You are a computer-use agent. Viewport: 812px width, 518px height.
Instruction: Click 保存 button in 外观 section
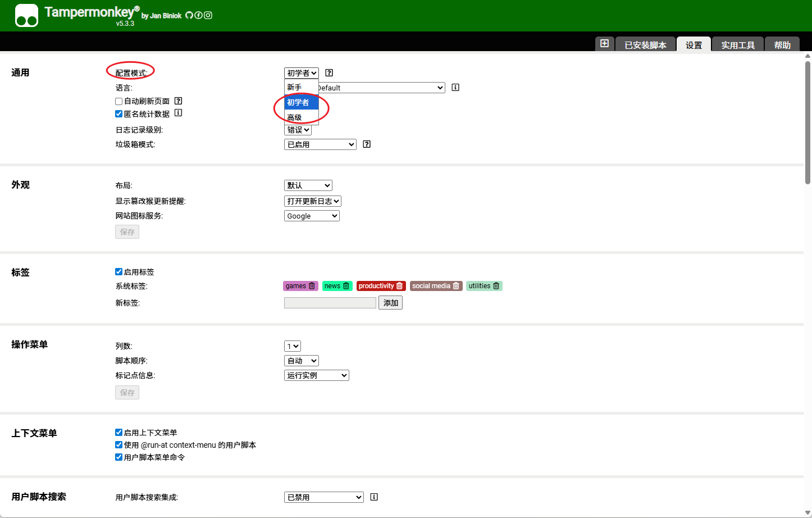click(x=127, y=232)
